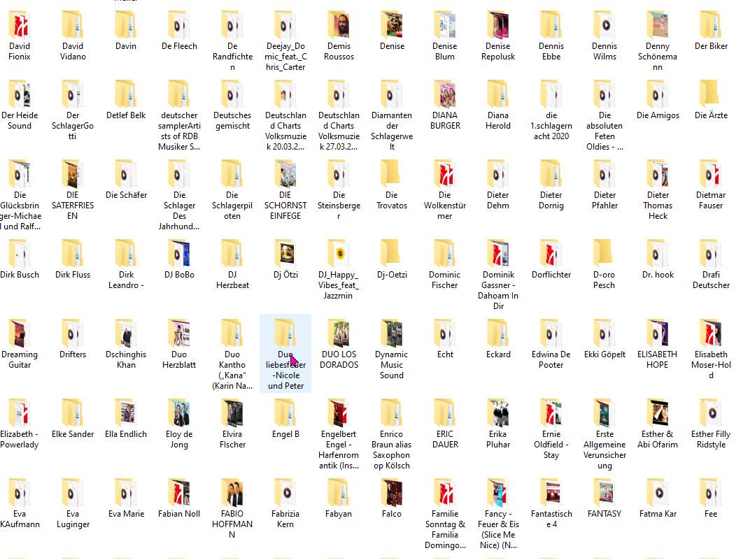Click the Dynamic Music Sound folder icon
Image resolution: width=736 pixels, height=560 pixels.
click(392, 333)
